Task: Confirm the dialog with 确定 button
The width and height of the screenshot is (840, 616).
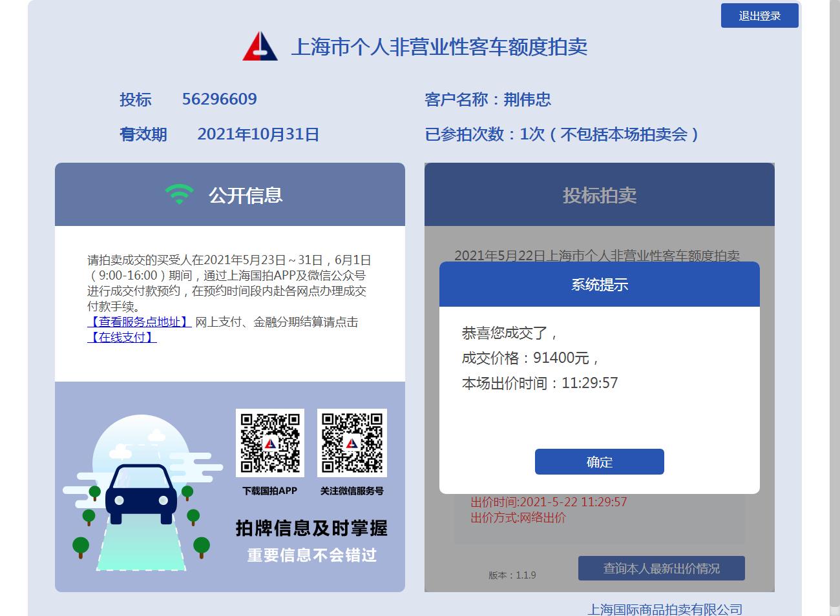Action: point(599,462)
